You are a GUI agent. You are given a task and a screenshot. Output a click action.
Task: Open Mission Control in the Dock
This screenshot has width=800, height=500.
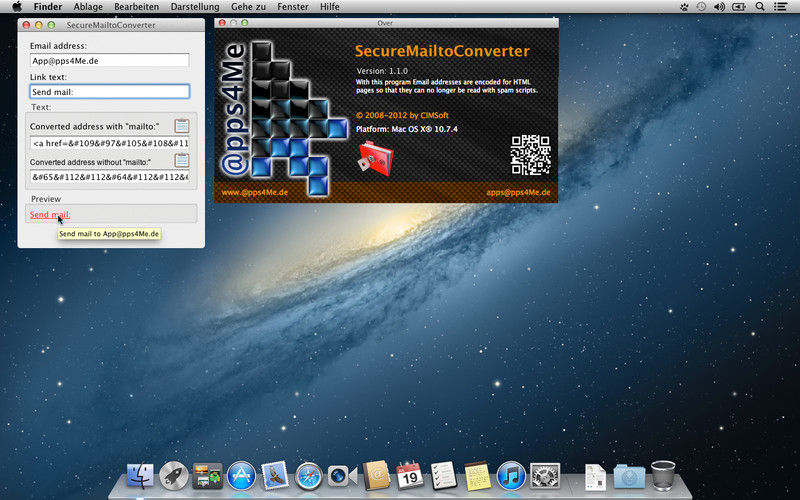(x=207, y=476)
